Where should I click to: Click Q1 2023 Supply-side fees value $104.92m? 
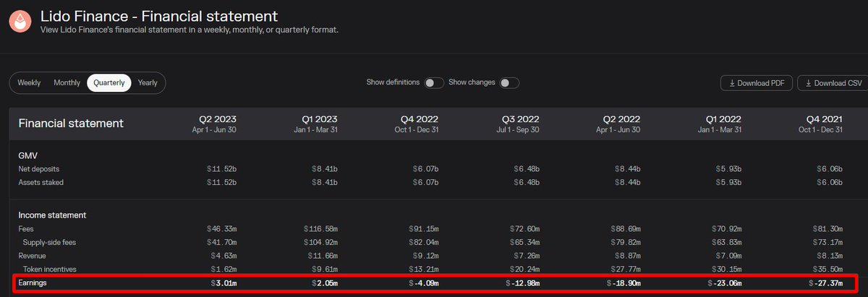pyautogui.click(x=320, y=242)
